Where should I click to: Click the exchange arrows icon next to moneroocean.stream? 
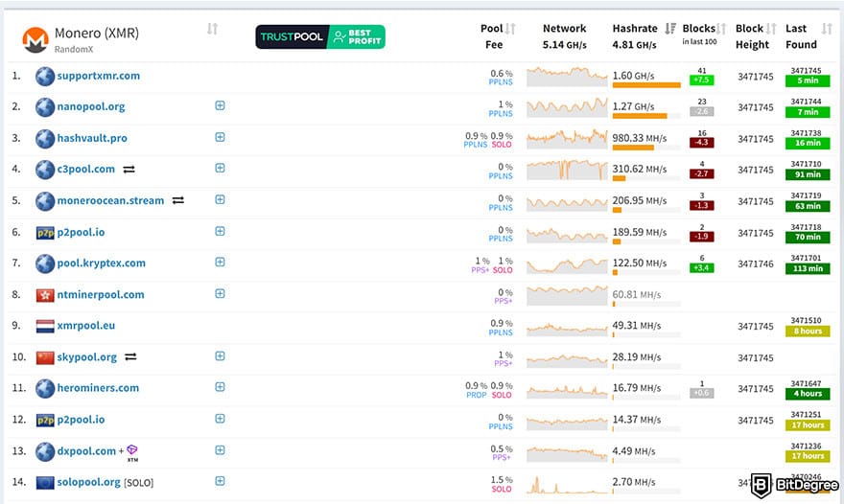(x=178, y=200)
